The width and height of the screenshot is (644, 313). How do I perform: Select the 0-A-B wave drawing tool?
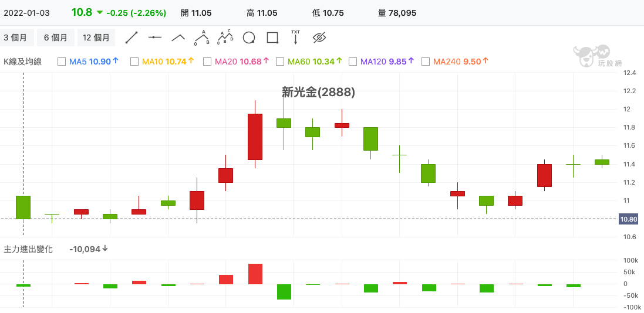pyautogui.click(x=202, y=38)
